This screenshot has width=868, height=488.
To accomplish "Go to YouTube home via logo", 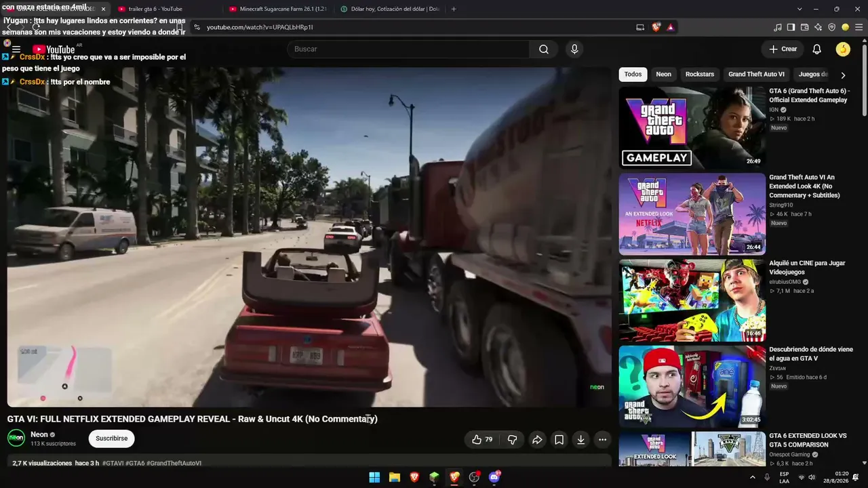I will (54, 49).
